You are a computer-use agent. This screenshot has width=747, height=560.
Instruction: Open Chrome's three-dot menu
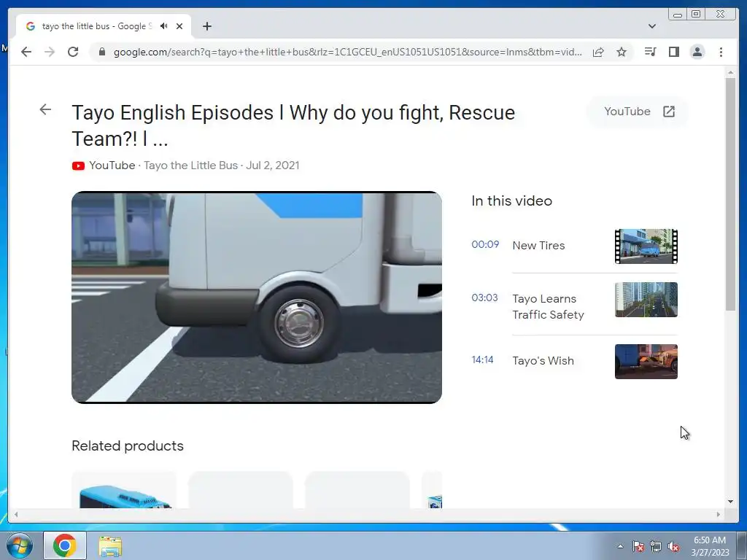[x=721, y=52]
